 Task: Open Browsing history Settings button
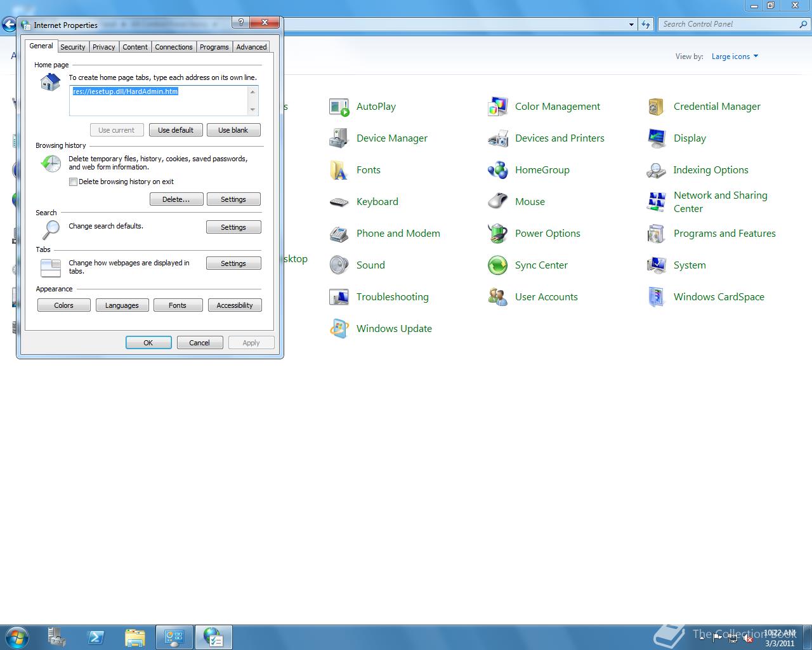click(233, 199)
